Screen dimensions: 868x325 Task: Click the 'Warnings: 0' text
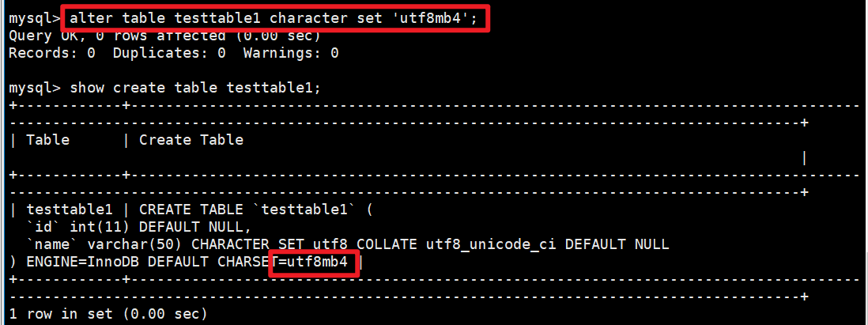(291, 53)
